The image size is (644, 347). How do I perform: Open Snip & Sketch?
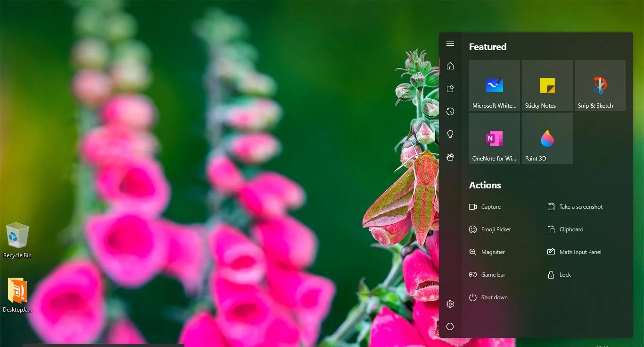pyautogui.click(x=600, y=85)
